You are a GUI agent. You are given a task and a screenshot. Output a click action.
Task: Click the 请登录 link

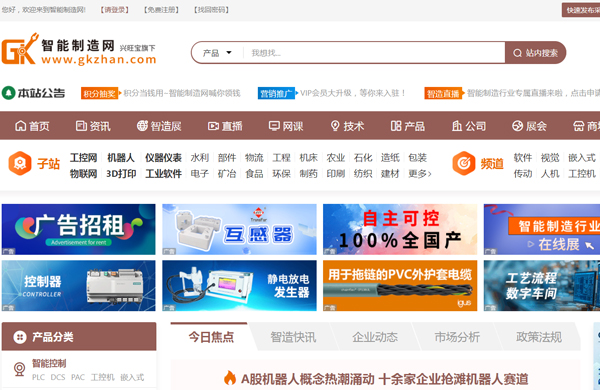pyautogui.click(x=115, y=10)
